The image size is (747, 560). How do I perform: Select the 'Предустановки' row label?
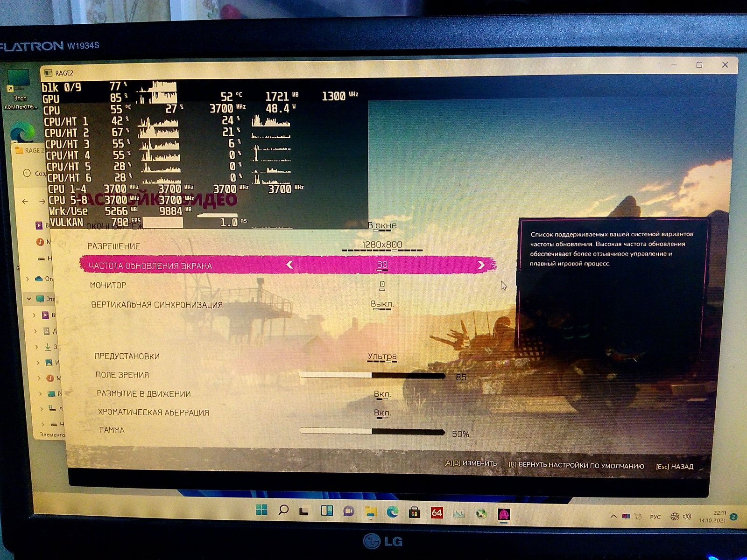[x=127, y=356]
